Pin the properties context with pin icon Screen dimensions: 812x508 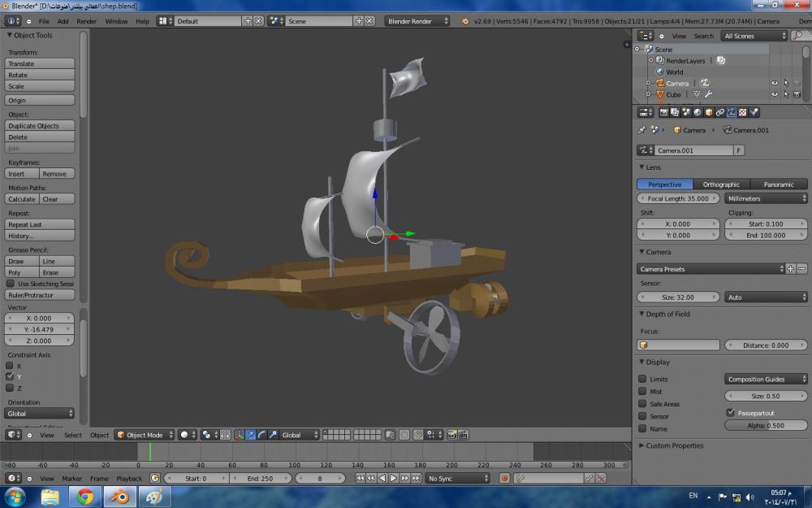[x=642, y=130]
